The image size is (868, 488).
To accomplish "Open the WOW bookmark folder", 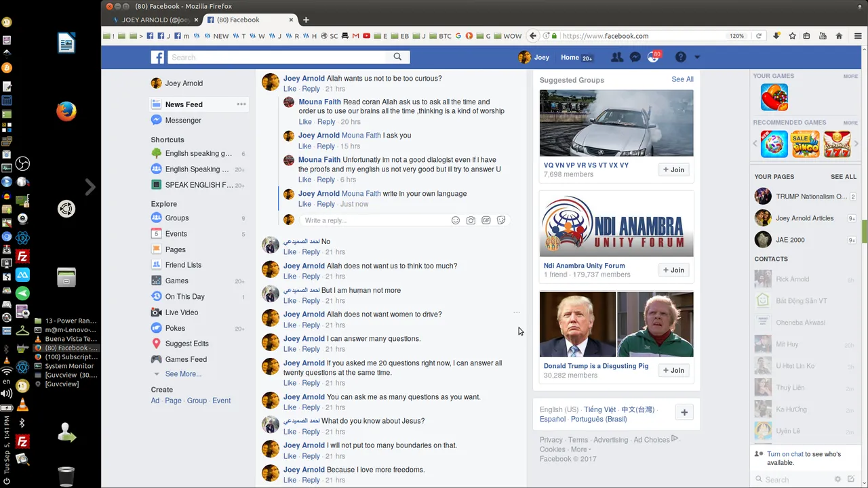I will click(x=507, y=36).
